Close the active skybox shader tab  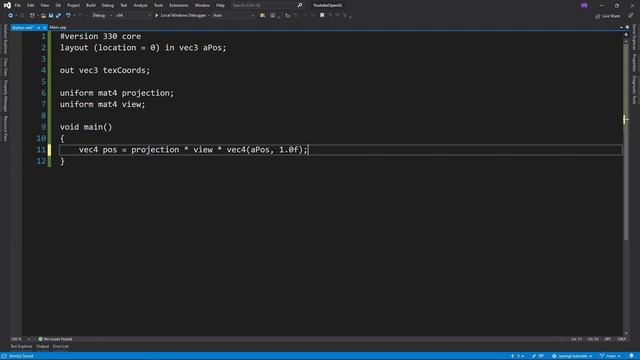coord(44,27)
